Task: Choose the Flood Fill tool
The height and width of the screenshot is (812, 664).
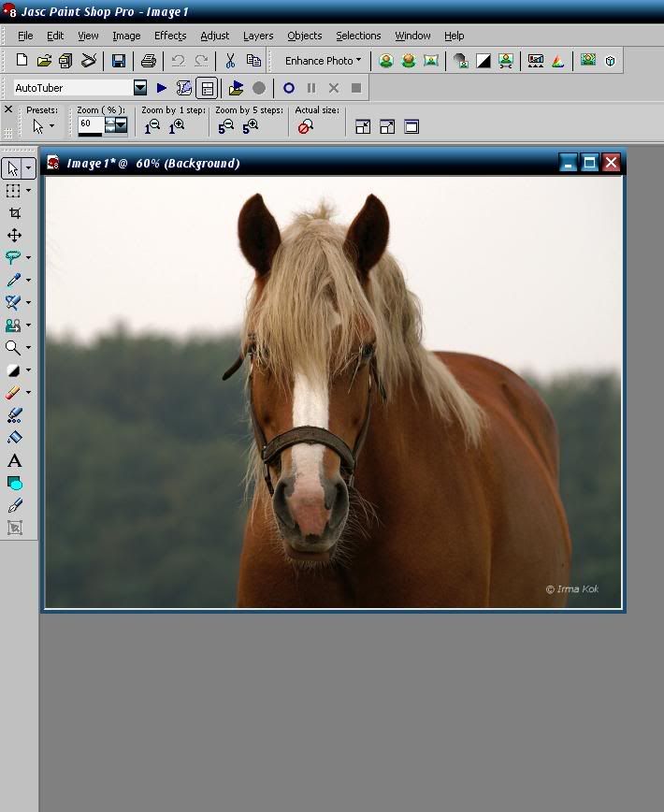Action: pos(14,438)
